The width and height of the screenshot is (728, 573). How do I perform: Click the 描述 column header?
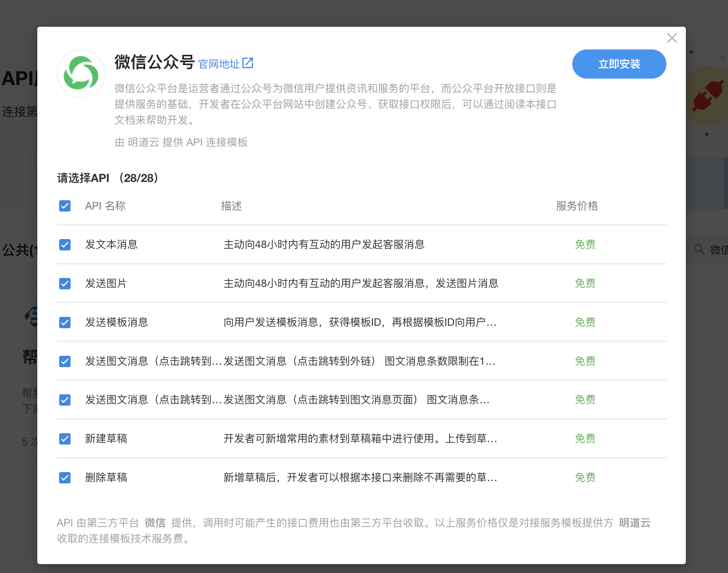coord(231,206)
